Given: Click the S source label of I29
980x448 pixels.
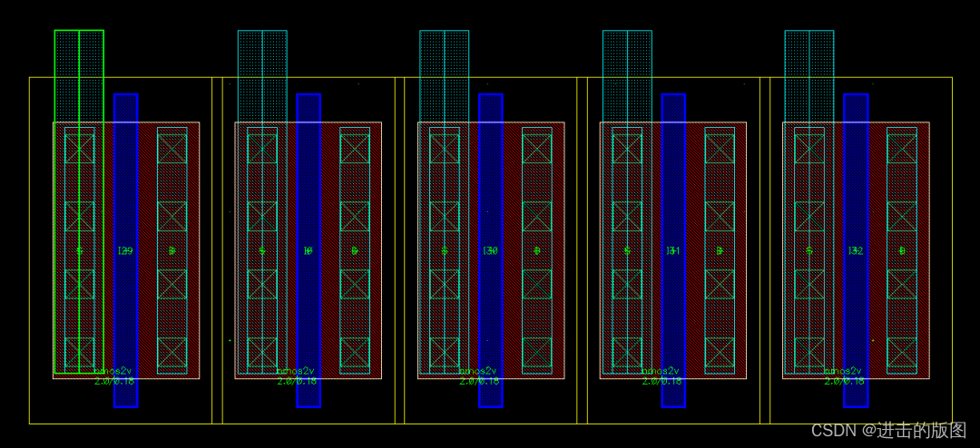Looking at the screenshot, I should (x=79, y=250).
